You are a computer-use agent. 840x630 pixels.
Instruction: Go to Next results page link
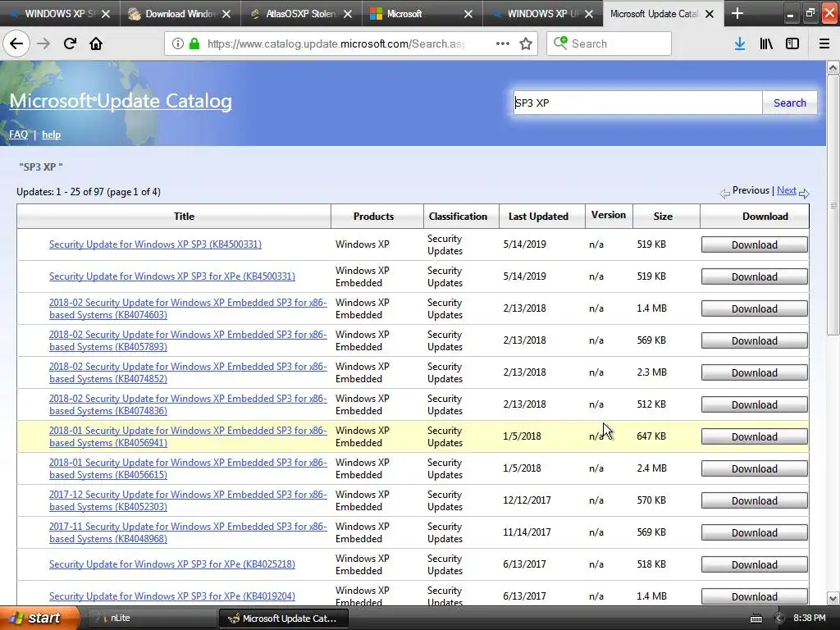[787, 190]
